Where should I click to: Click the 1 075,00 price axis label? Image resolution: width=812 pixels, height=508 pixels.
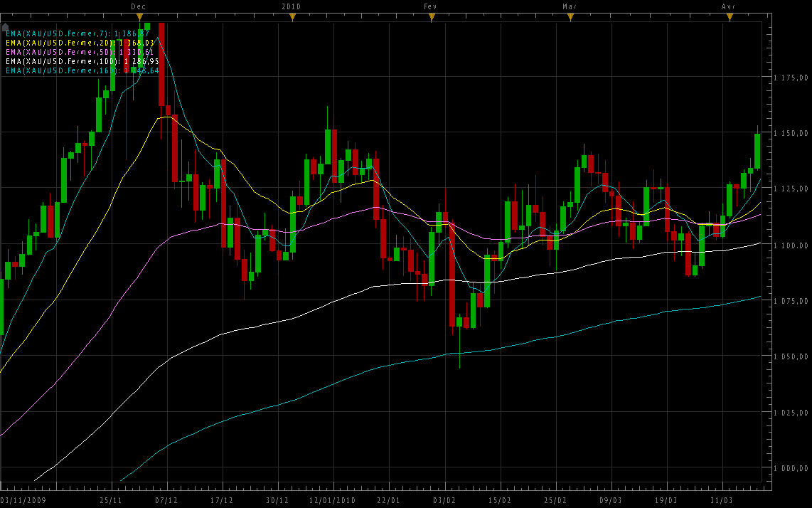click(791, 301)
